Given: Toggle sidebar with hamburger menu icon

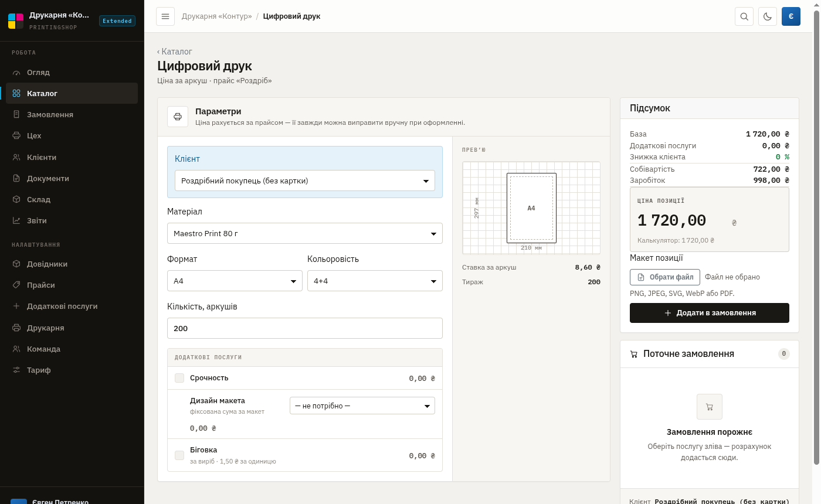Looking at the screenshot, I should click(165, 16).
